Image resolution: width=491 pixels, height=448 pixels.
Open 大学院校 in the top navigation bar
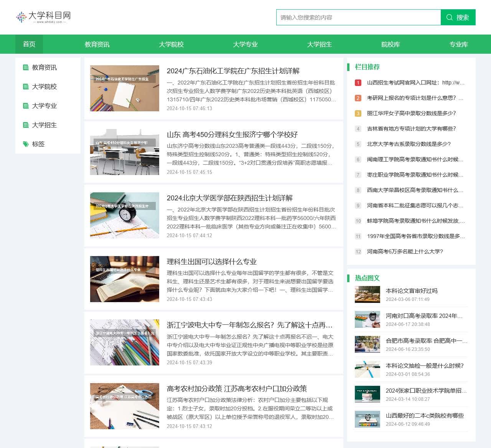[x=171, y=44]
